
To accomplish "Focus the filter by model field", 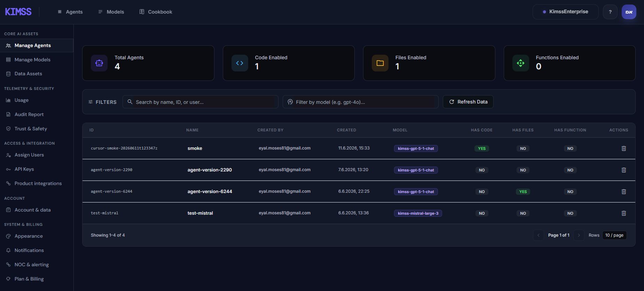I will point(360,102).
